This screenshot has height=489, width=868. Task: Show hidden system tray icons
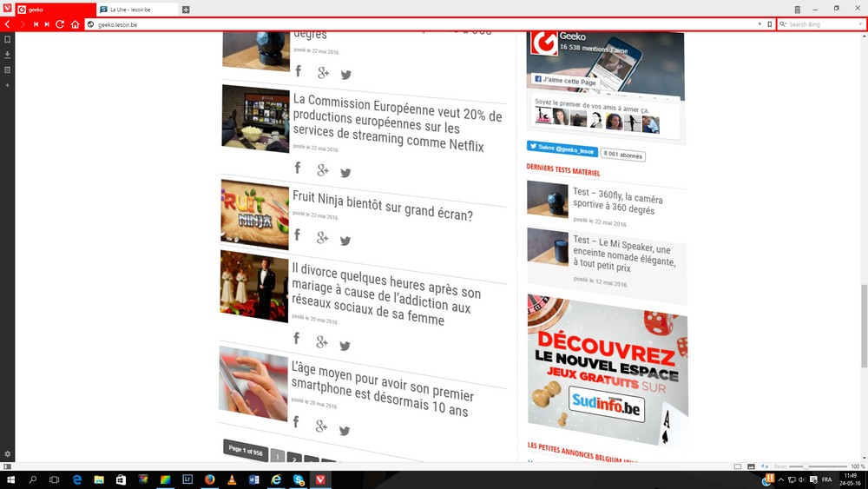[781, 479]
